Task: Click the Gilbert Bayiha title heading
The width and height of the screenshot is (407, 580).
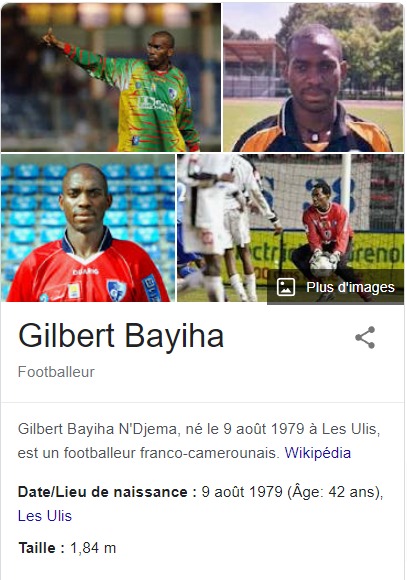Action: pyautogui.click(x=121, y=335)
